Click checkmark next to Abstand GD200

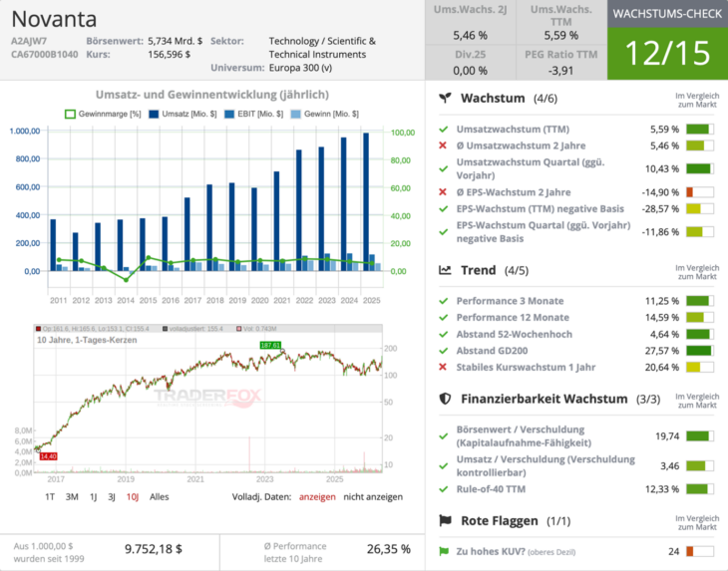click(x=444, y=351)
